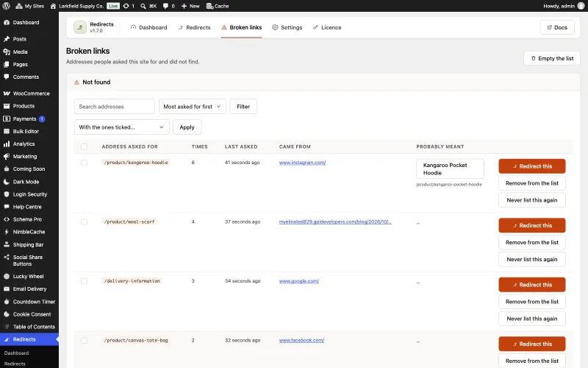Switch to the Settings tab
This screenshot has height=368, width=588.
287,27
